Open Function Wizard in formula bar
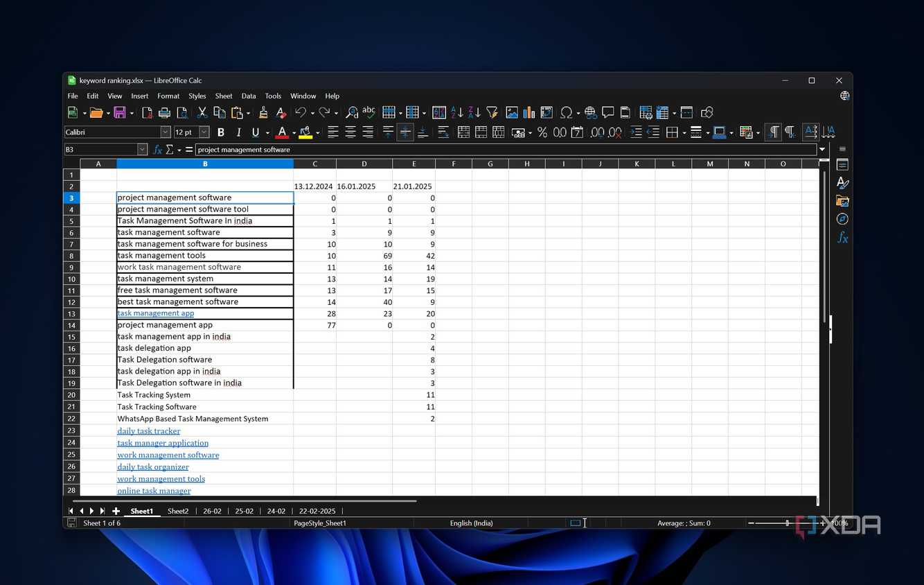This screenshot has height=585, width=924. pos(158,150)
